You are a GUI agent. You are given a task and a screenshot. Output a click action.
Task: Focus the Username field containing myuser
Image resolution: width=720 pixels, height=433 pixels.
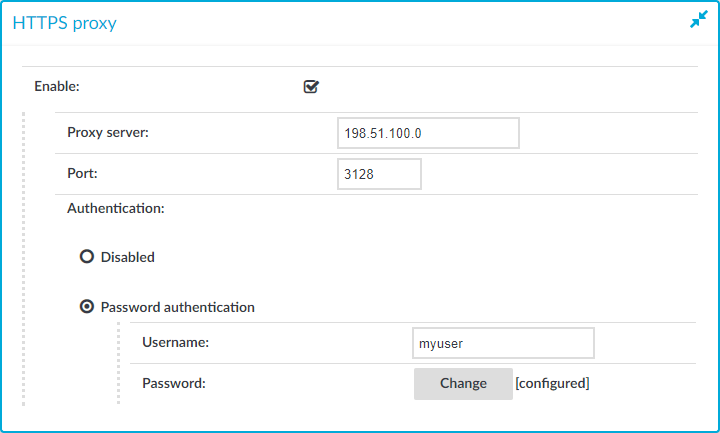[x=503, y=343]
